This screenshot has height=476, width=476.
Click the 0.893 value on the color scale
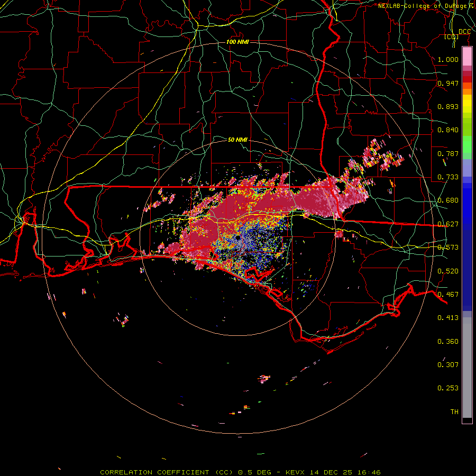pos(448,106)
